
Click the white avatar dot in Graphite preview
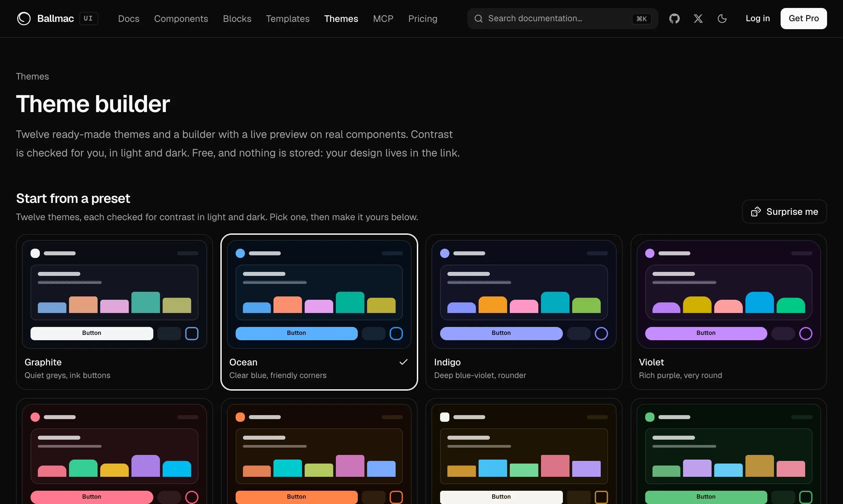pos(35,253)
